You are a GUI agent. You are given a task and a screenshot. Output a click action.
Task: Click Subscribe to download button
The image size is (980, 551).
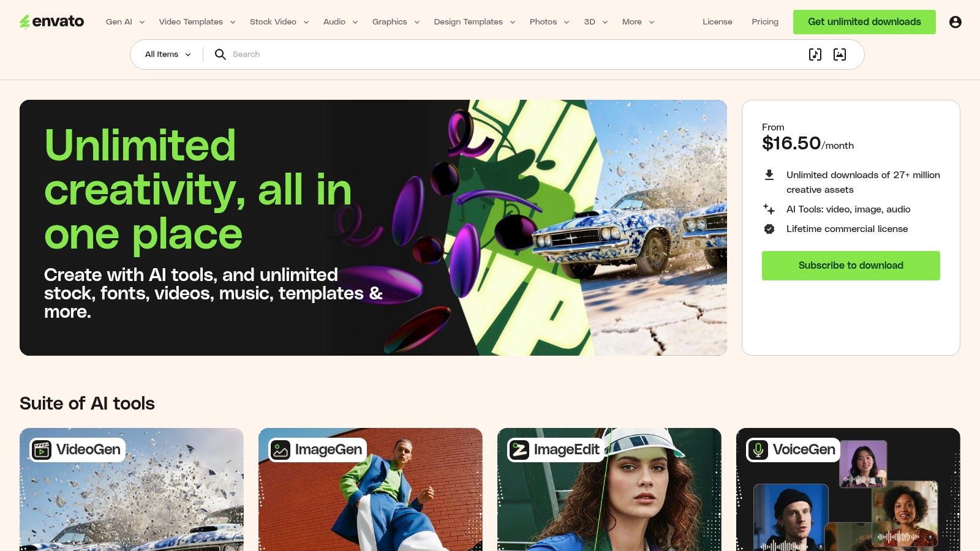[851, 266]
